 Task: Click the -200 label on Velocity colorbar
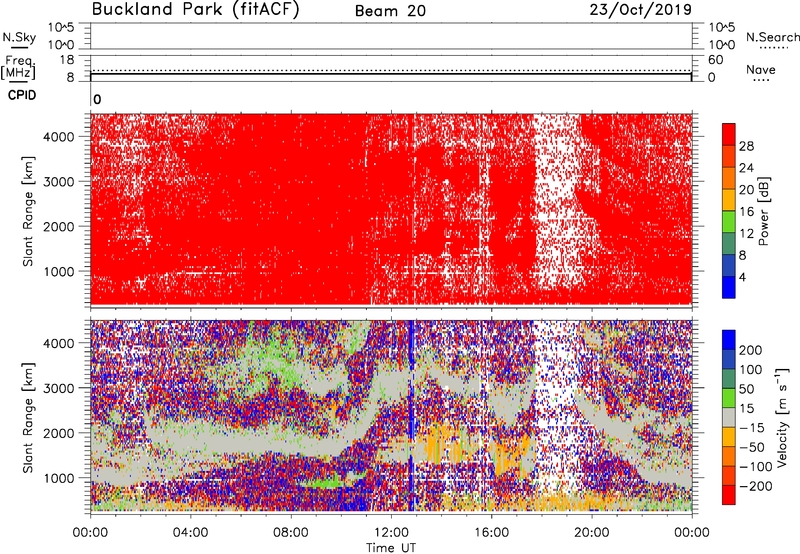click(755, 486)
